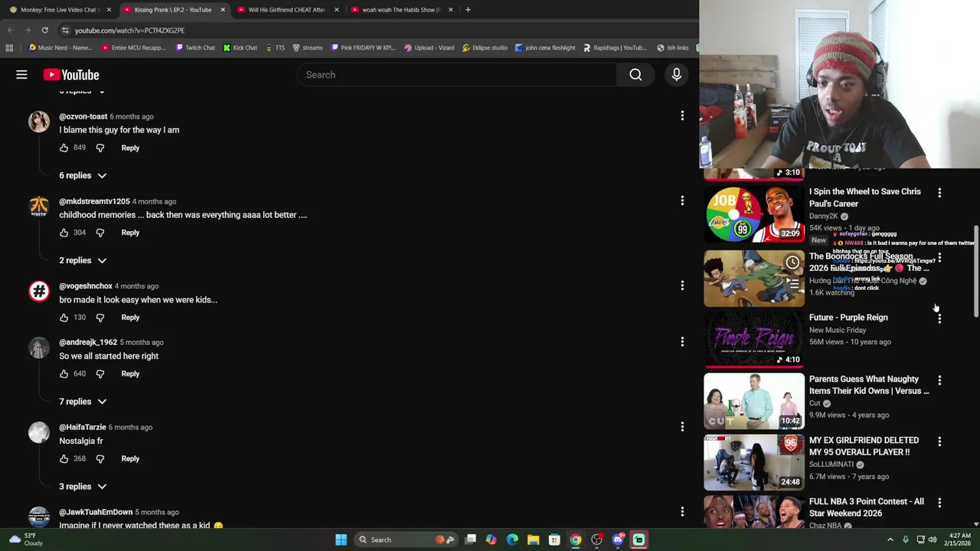Open I Spin the Wheel video title

[x=865, y=197]
